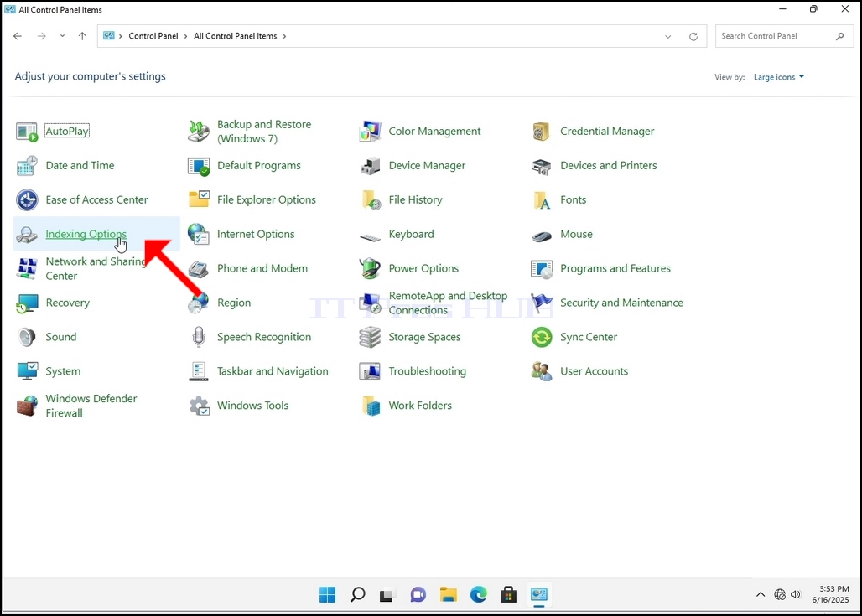Open Ease of Access Center icon

(26, 200)
